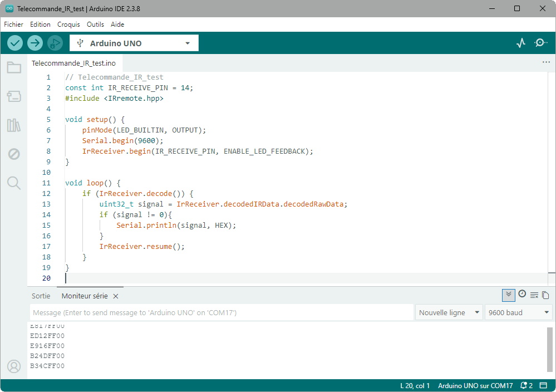The image size is (556, 392).
Task: Toggle the bottom panel from status bar
Action: pos(543,385)
